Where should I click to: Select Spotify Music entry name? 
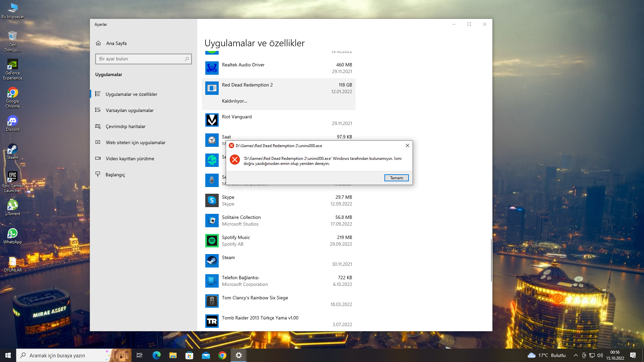(236, 237)
